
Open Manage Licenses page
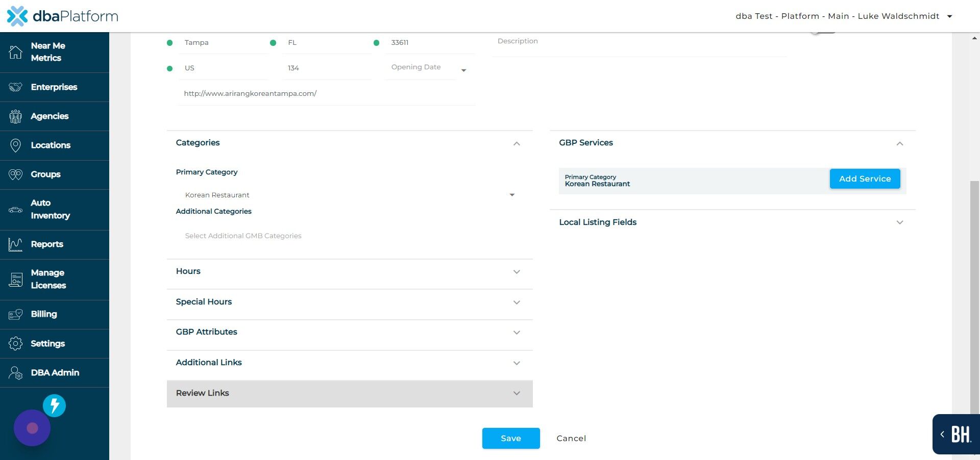[x=55, y=279]
